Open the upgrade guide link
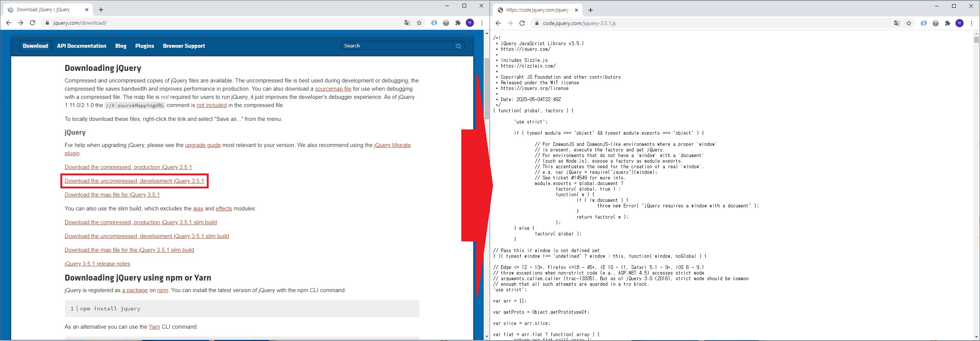This screenshot has height=341, width=980. [x=203, y=145]
